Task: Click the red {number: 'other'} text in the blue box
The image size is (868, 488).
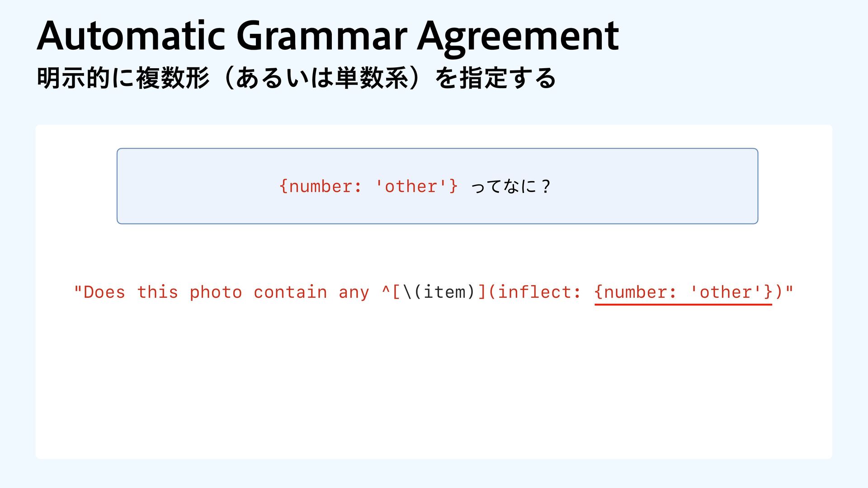Action: click(x=368, y=186)
